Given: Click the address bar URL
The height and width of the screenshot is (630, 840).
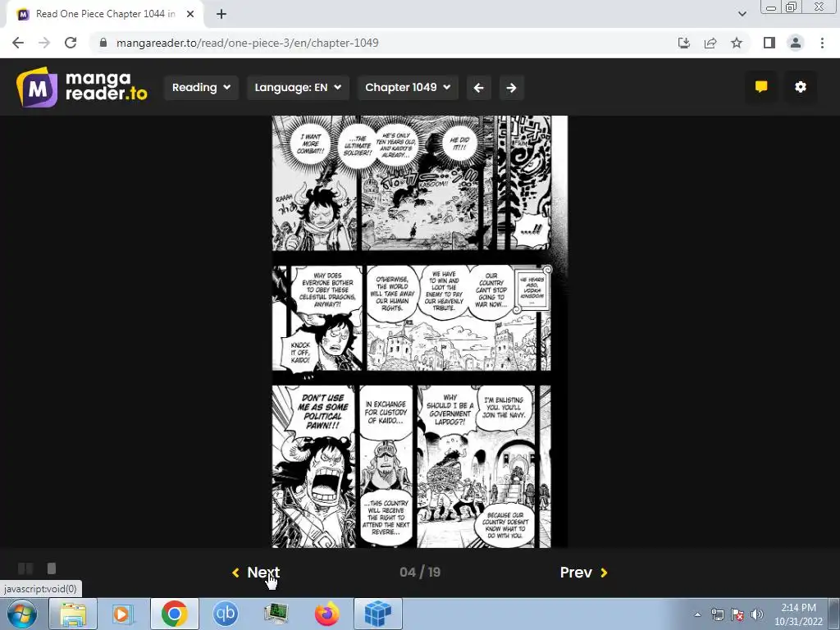Looking at the screenshot, I should click(x=248, y=43).
